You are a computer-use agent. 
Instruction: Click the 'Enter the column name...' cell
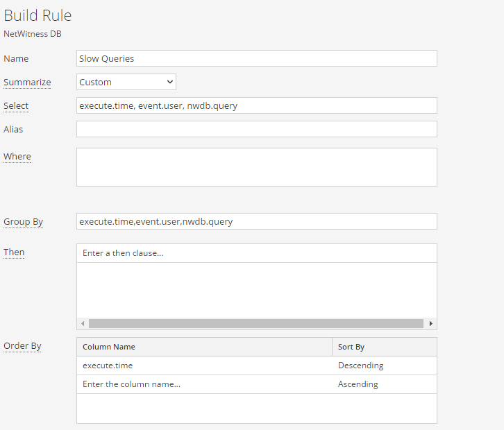204,384
